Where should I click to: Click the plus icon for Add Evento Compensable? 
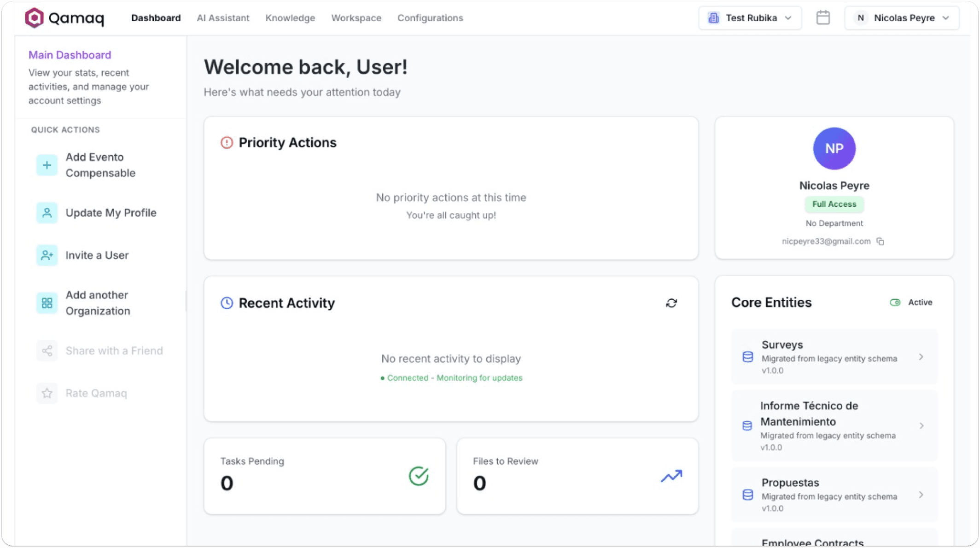tap(47, 165)
